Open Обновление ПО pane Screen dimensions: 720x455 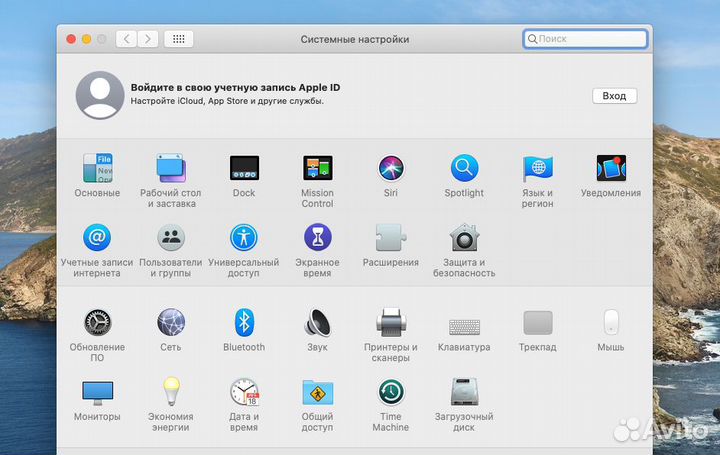click(x=97, y=322)
